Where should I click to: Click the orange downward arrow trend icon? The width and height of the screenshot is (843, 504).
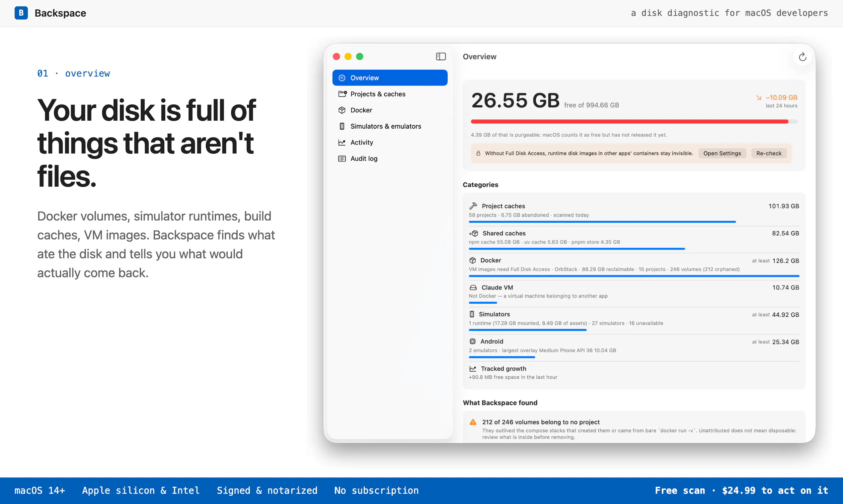[759, 97]
